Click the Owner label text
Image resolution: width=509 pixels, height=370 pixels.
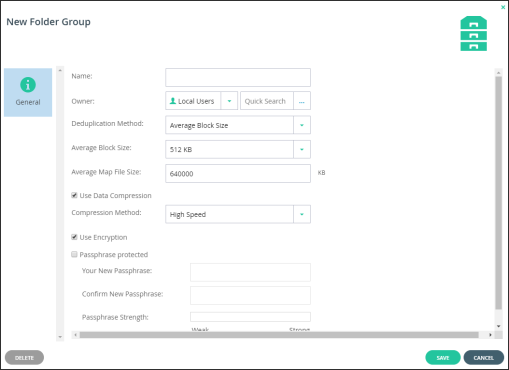click(83, 101)
